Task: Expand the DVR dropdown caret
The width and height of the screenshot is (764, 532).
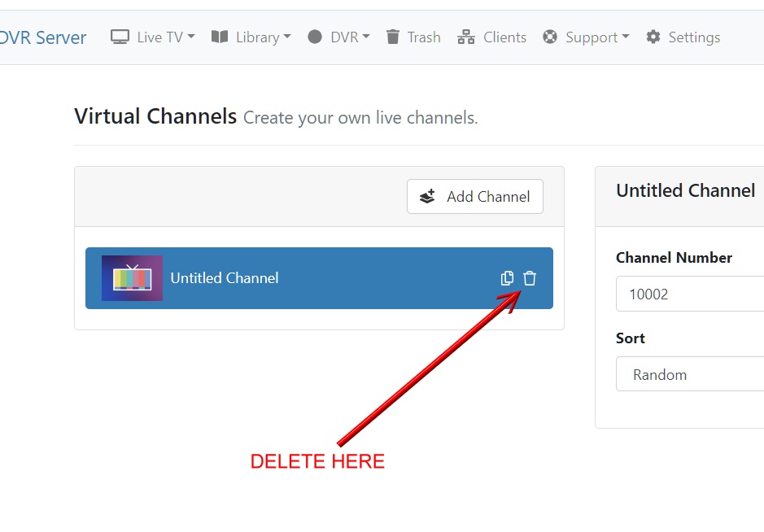Action: point(366,37)
